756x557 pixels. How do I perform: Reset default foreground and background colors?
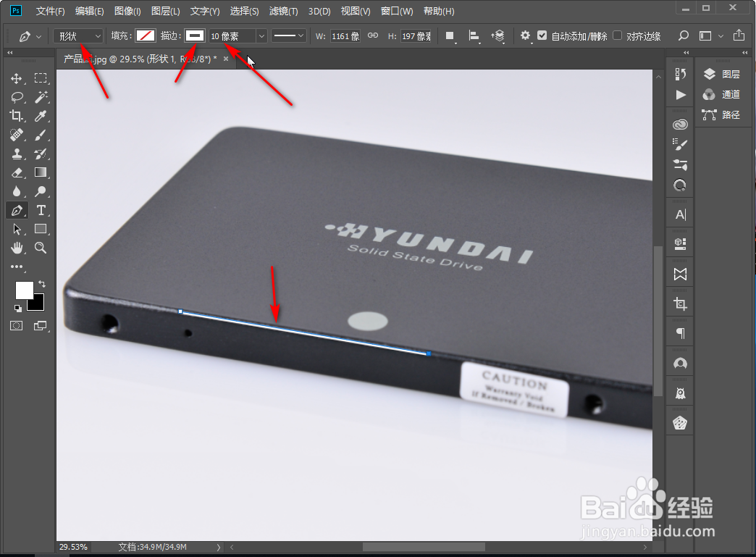pos(18,308)
